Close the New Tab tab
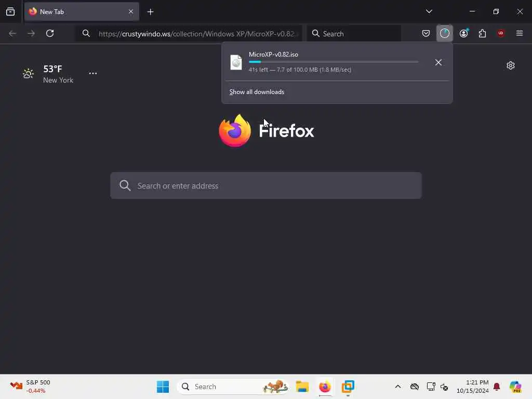The width and height of the screenshot is (532, 399). (x=130, y=12)
